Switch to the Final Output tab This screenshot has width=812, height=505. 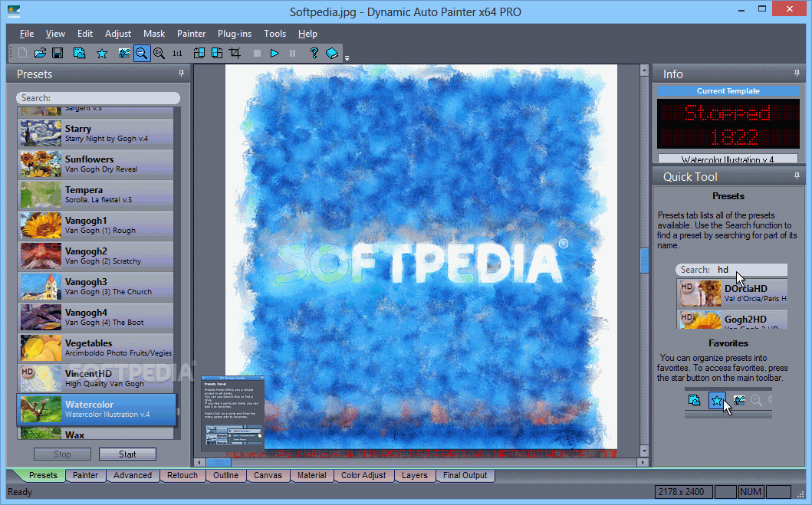(465, 475)
